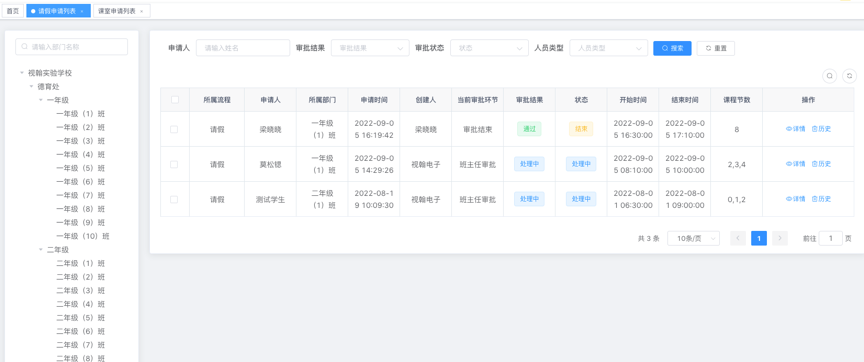This screenshot has height=362, width=864.
Task: Tick the checkbox for 梁晓晓 row
Action: (x=174, y=129)
